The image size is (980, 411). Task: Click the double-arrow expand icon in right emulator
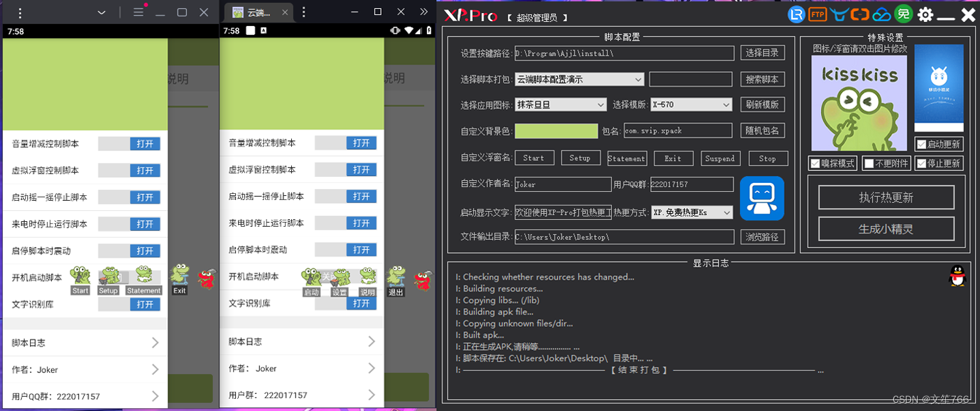(424, 12)
